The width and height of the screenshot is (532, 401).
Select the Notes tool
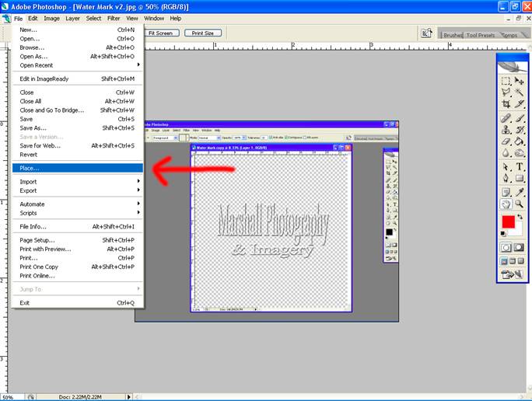(x=506, y=193)
